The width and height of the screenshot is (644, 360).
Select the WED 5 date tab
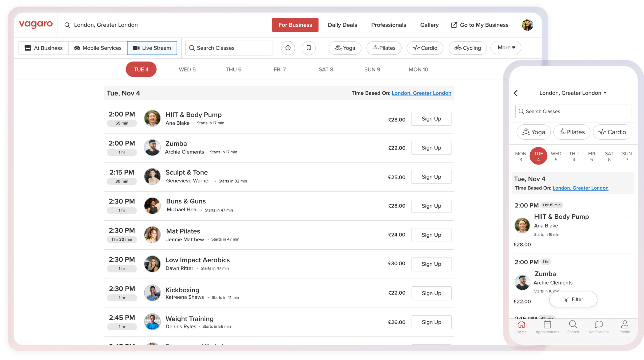tap(187, 69)
